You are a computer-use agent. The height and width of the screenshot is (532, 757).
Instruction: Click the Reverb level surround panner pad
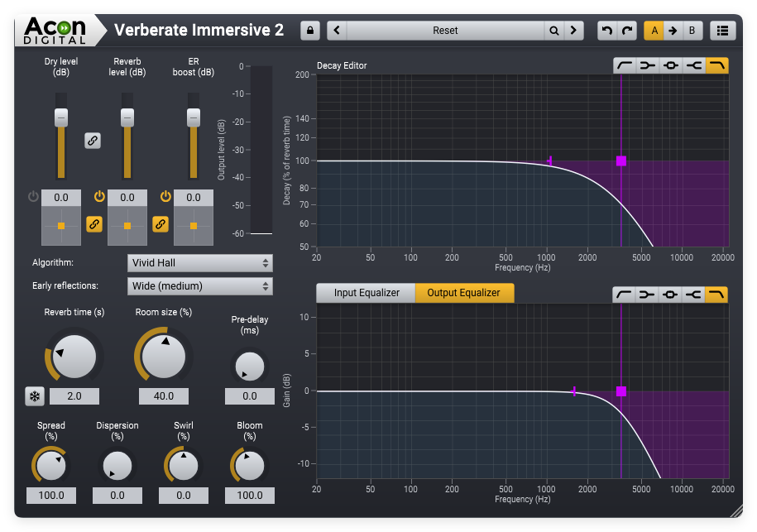pyautogui.click(x=127, y=226)
